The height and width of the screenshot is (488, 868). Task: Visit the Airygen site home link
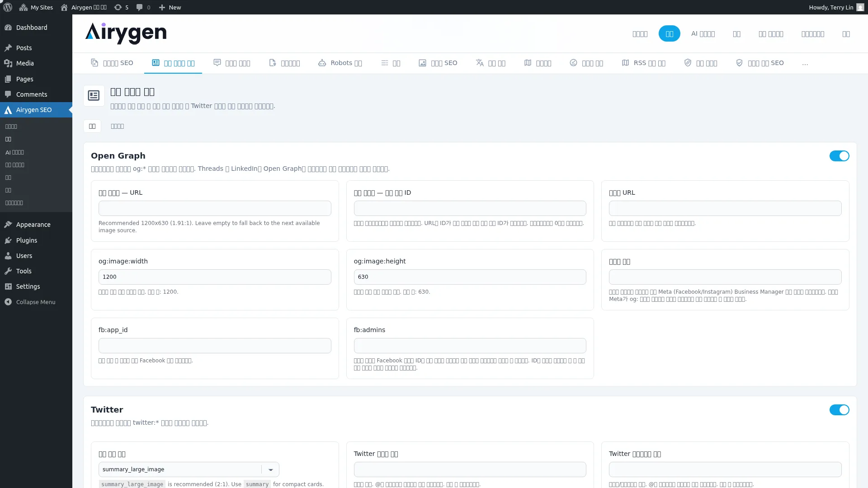tap(84, 7)
